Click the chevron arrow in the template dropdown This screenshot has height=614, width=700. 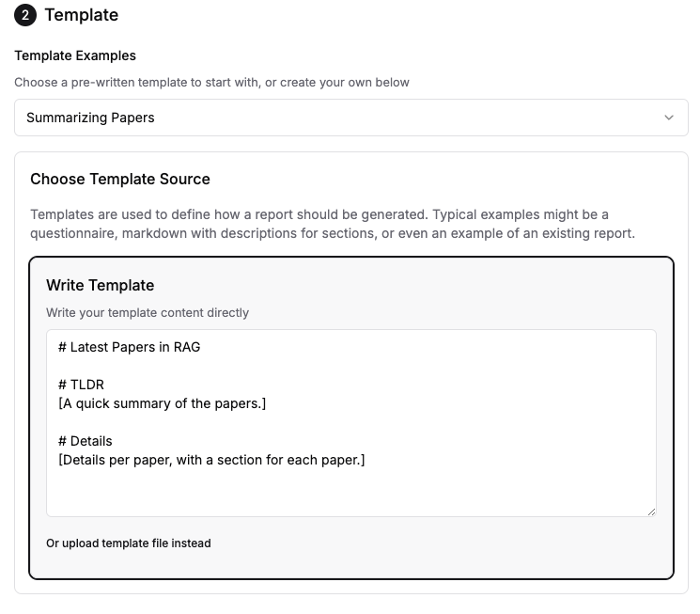[668, 118]
